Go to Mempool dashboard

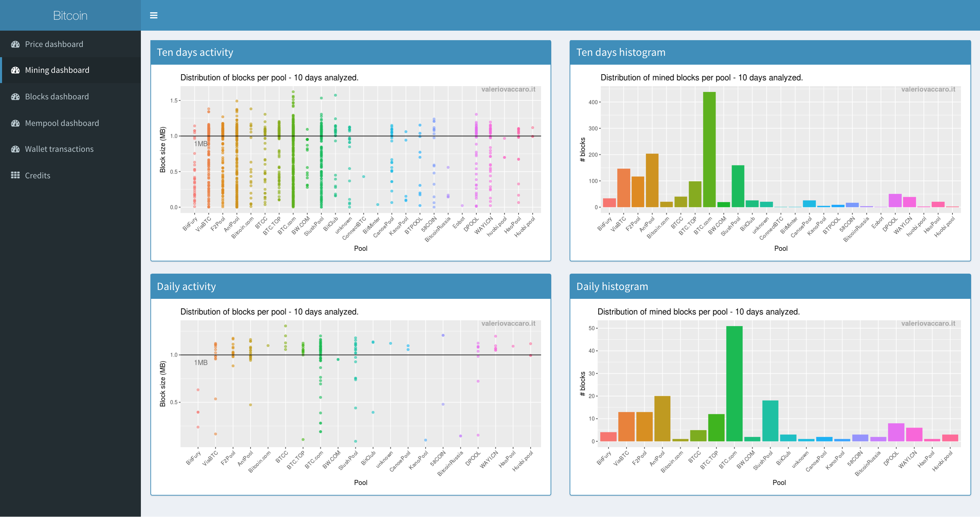[62, 123]
